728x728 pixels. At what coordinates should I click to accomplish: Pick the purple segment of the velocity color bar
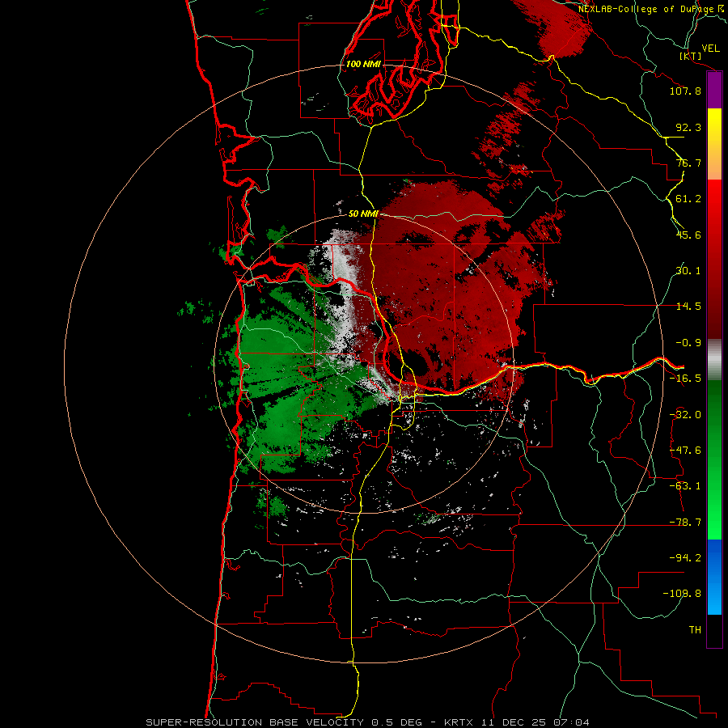click(x=714, y=91)
